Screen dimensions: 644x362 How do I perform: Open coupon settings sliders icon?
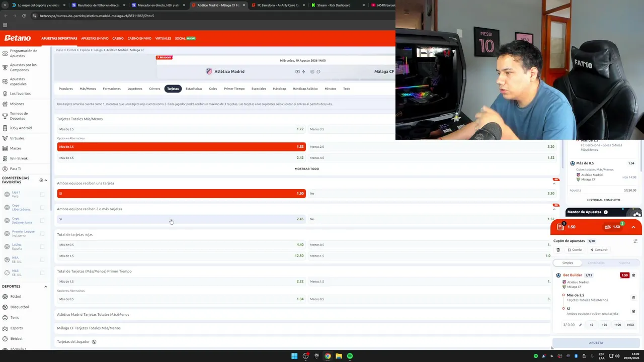[635, 241]
